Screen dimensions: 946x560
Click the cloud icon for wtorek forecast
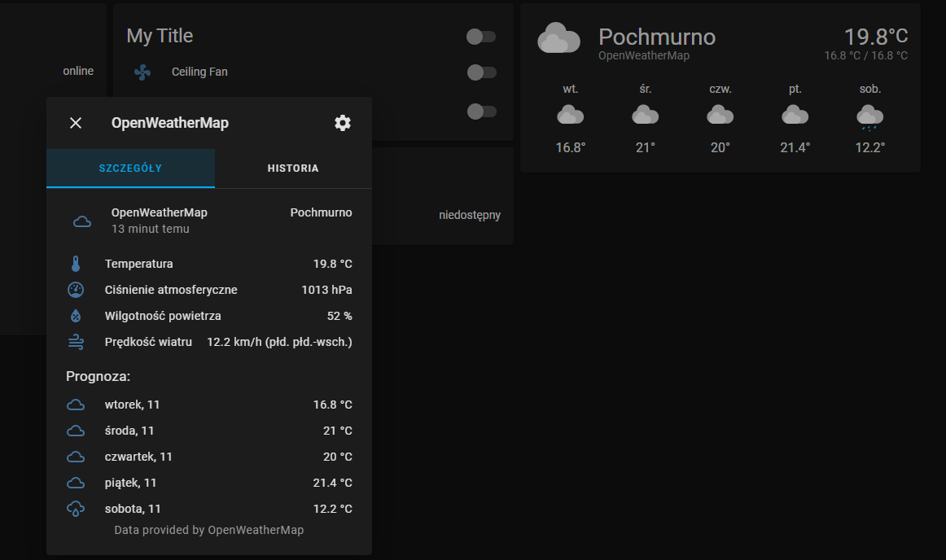click(76, 405)
